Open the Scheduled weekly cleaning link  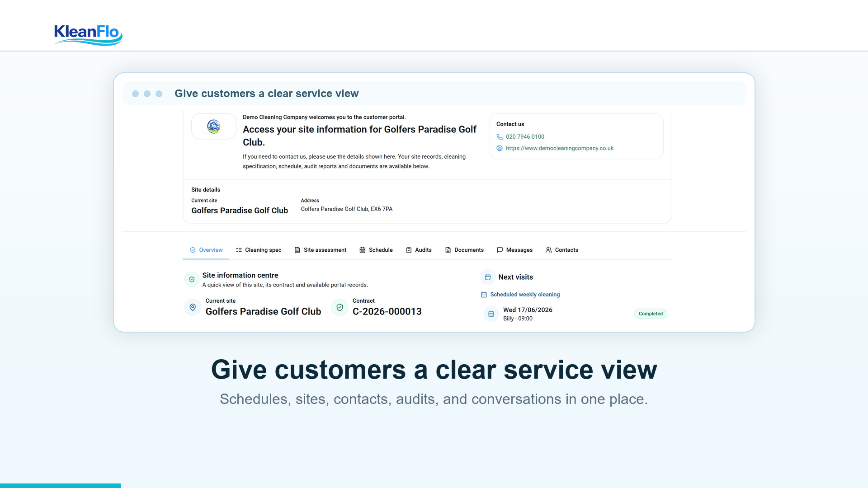pos(525,295)
